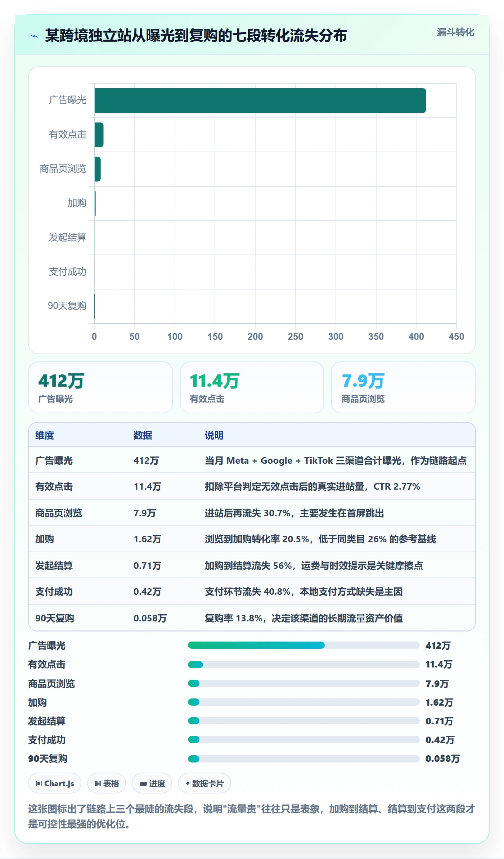The height and width of the screenshot is (859, 504).
Task: Click the 进度 tag chip
Action: click(x=152, y=783)
